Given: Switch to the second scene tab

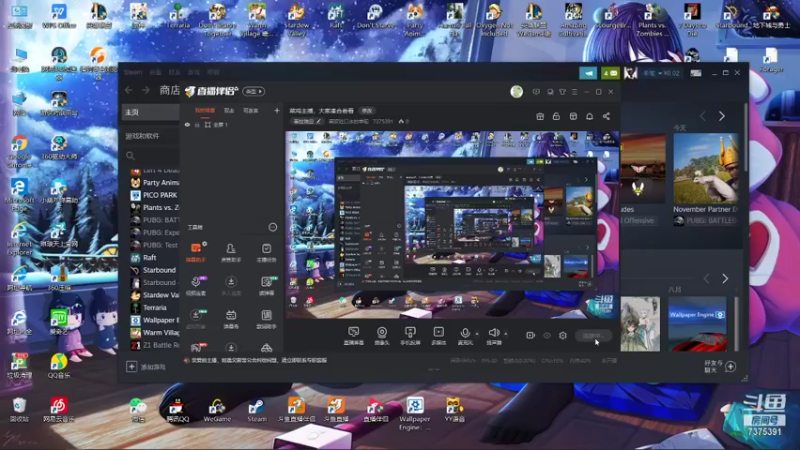Looking at the screenshot, I should click(x=229, y=110).
